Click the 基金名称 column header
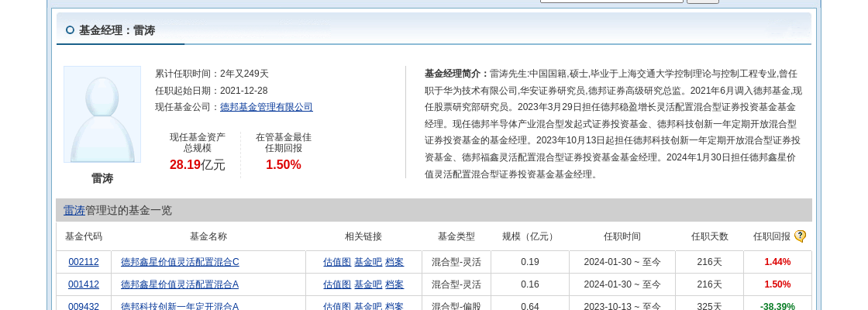The image size is (868, 310). pyautogui.click(x=208, y=236)
